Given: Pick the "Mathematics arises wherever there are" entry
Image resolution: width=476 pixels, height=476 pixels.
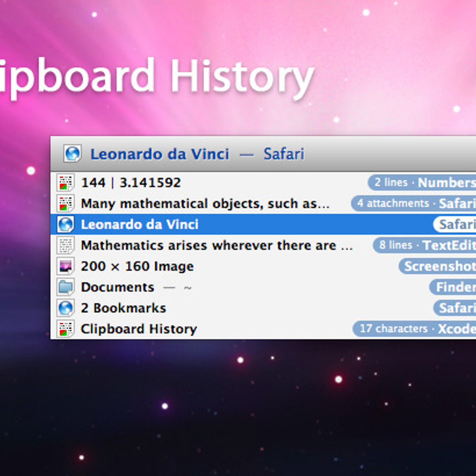Looking at the screenshot, I should click(217, 246).
